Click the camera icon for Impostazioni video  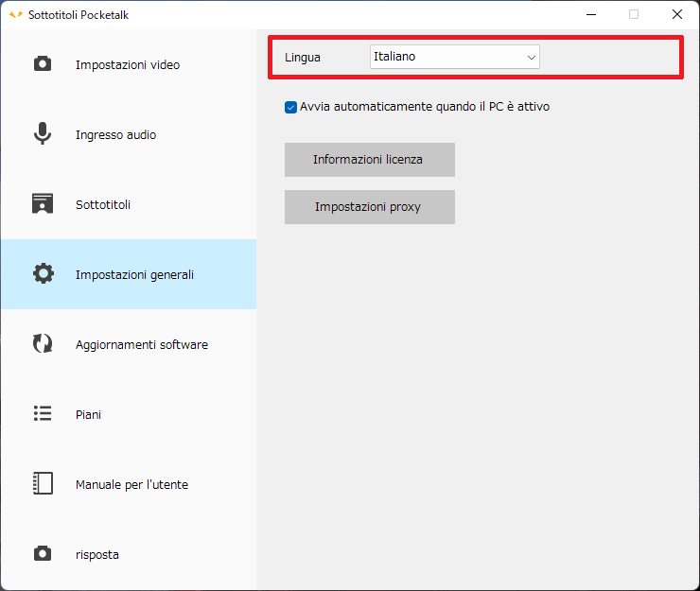[x=43, y=64]
